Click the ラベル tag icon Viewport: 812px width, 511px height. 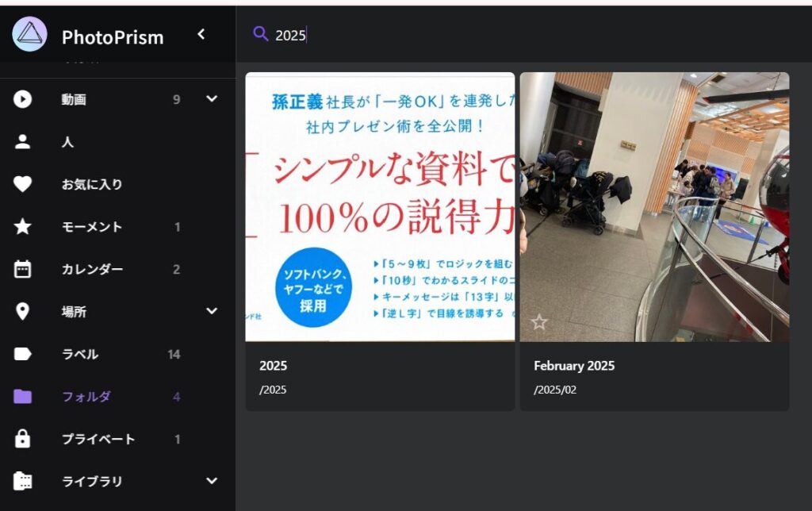click(22, 354)
